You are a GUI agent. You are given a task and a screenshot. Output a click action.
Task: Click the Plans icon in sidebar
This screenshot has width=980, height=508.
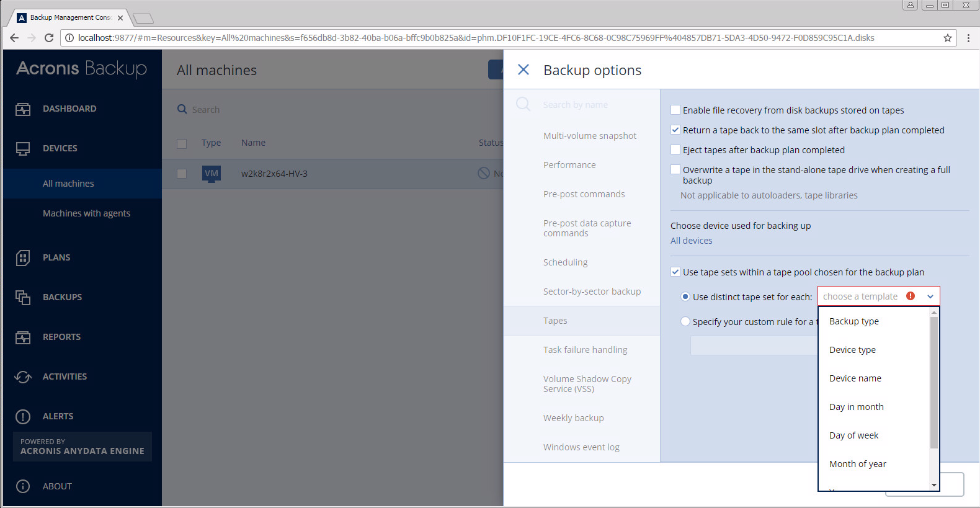pos(23,257)
